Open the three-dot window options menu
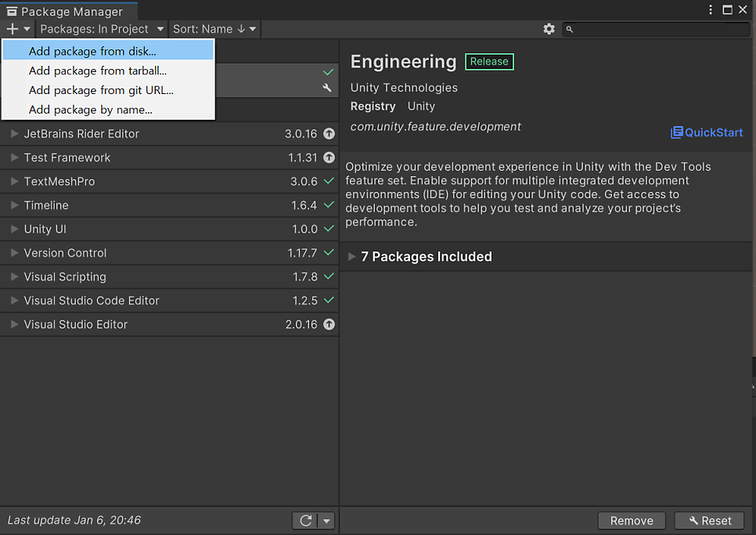The image size is (756, 535). click(x=710, y=9)
